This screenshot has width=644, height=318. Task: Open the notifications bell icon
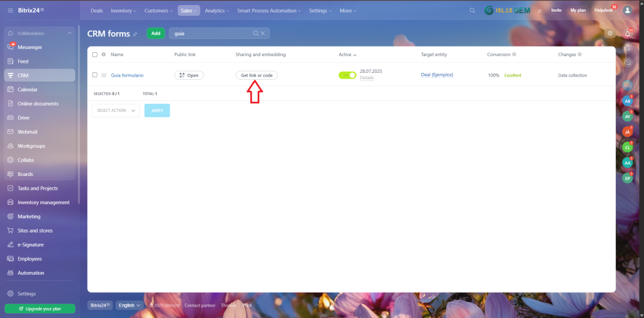627,33
